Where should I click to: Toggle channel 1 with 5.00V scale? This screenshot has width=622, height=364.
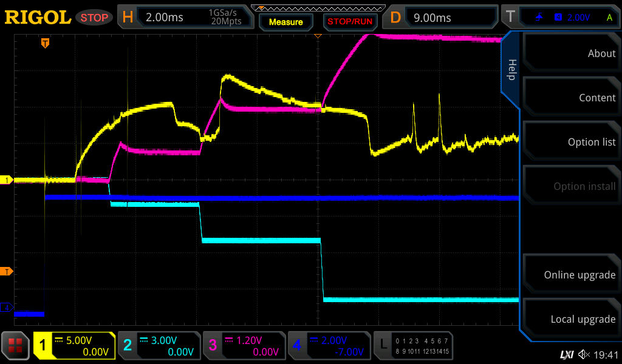point(74,346)
